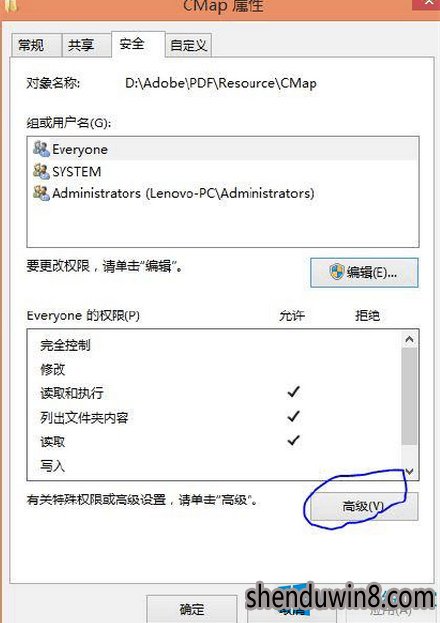Screen dimensions: 440x623
Task: Click the permissions list scroll down arrow
Action: coord(409,472)
